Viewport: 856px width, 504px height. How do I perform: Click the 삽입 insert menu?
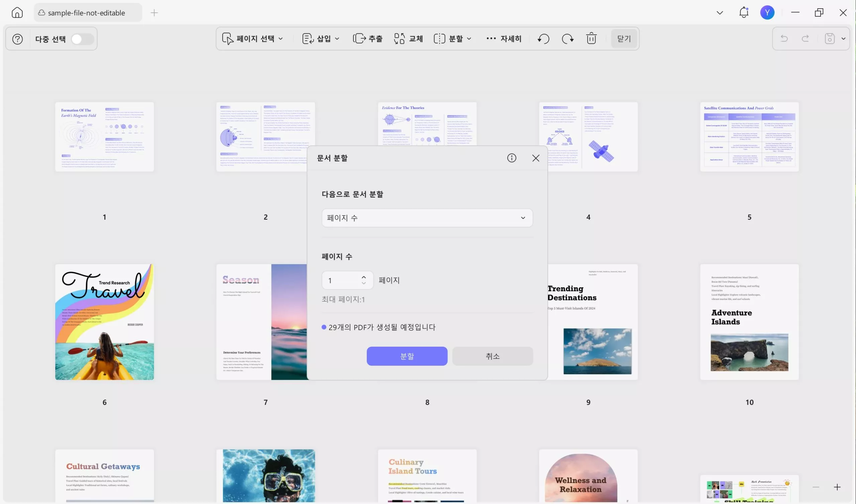click(321, 39)
